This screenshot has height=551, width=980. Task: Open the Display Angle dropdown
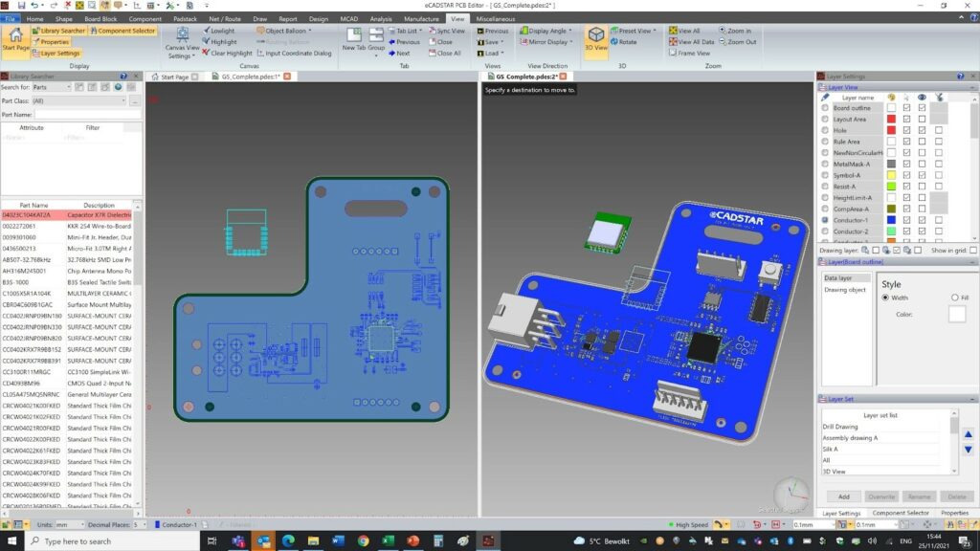[546, 31]
